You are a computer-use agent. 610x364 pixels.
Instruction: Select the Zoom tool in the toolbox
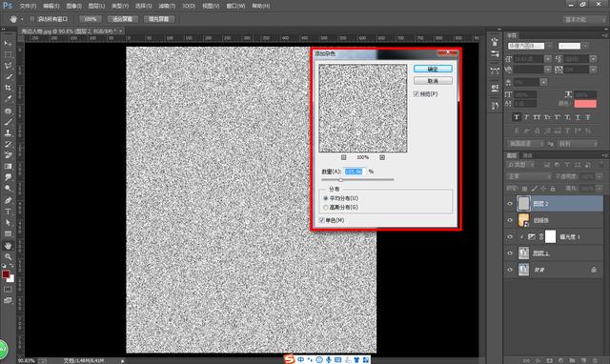8,256
